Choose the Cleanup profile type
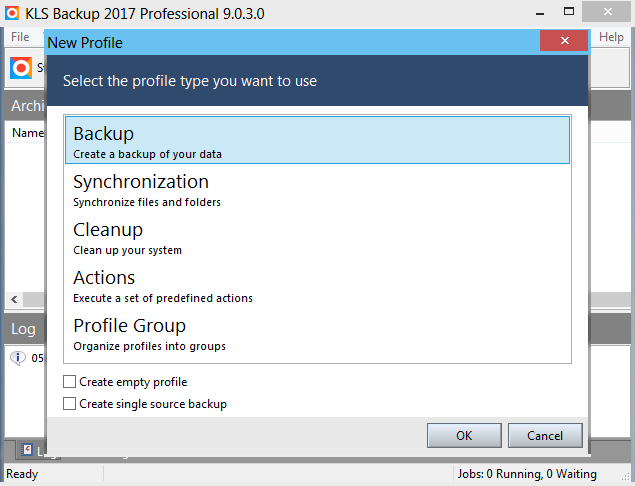This screenshot has height=486, width=635. (317, 238)
